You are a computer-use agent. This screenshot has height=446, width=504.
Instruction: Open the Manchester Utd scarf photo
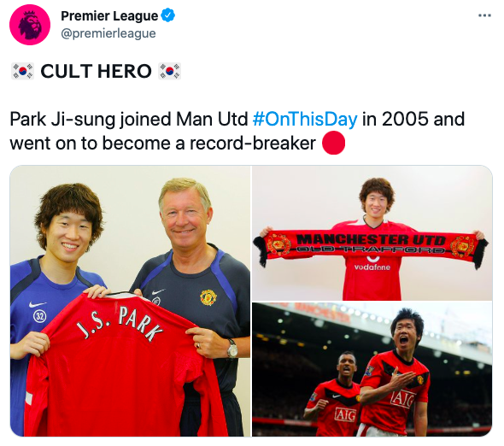[x=372, y=233]
